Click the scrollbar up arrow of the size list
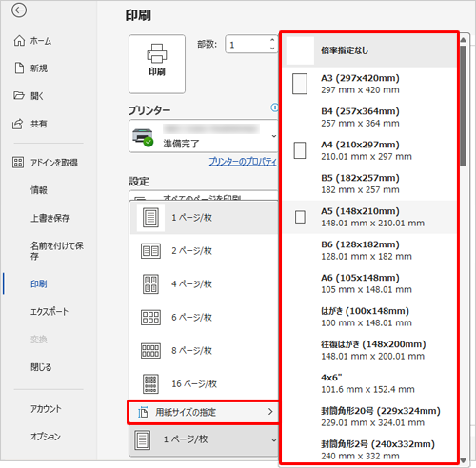This screenshot has width=476, height=468. pyautogui.click(x=464, y=40)
